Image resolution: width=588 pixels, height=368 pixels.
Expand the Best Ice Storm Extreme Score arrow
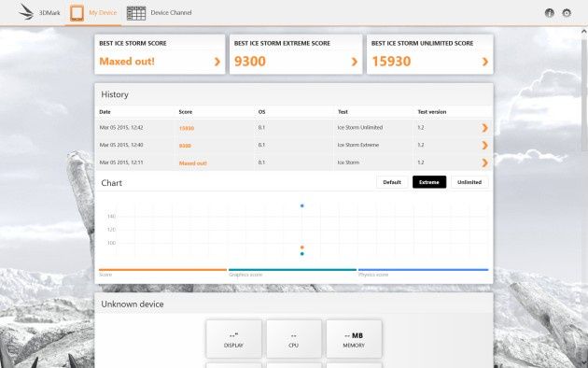[355, 62]
